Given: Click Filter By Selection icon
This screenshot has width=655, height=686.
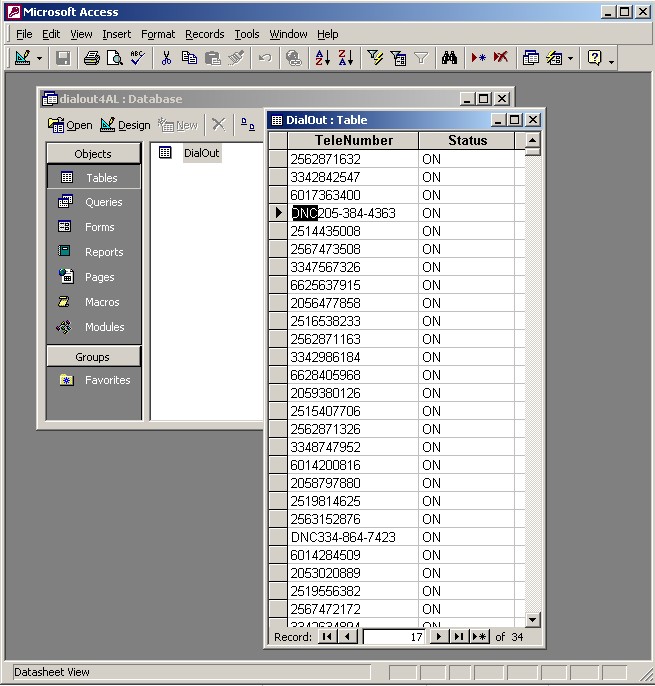Looking at the screenshot, I should [375, 58].
